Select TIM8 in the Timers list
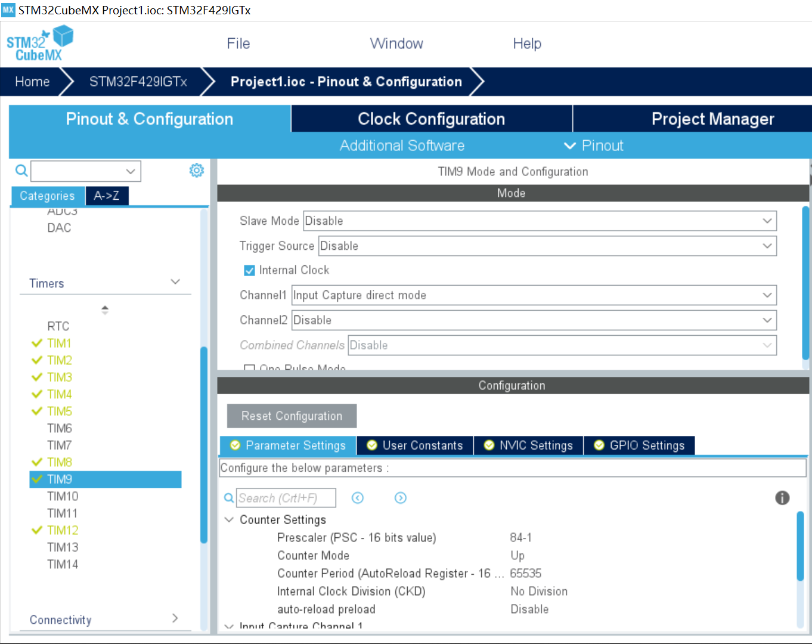Screen dimensions: 812x644 (x=60, y=462)
